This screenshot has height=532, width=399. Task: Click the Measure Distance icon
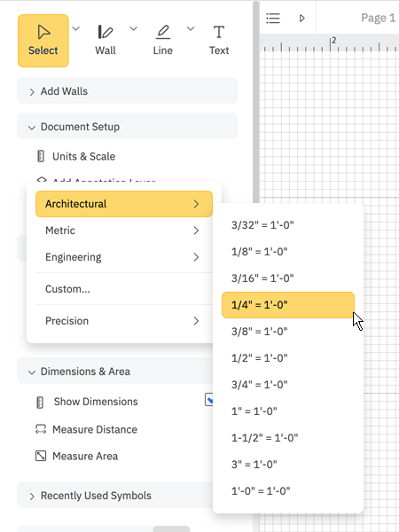[x=41, y=429]
